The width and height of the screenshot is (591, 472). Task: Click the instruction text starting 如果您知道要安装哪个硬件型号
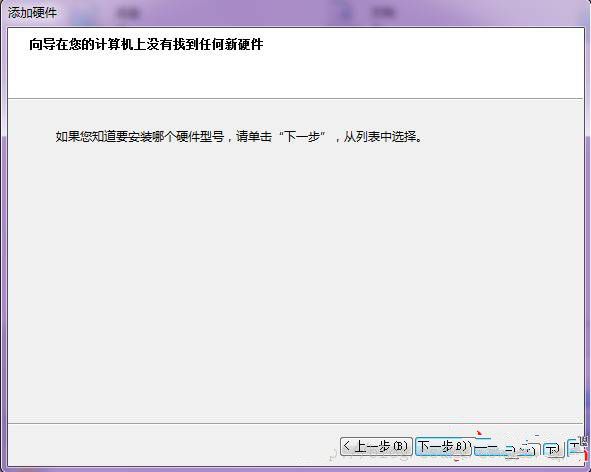[239, 136]
